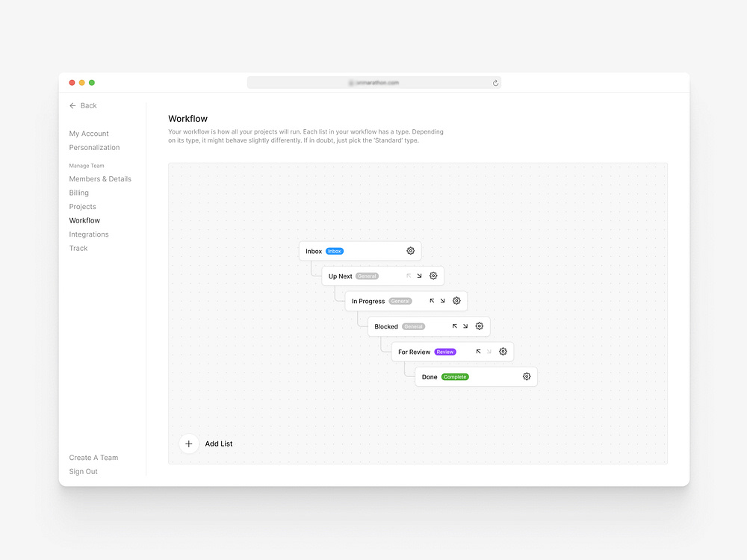Select Workflow in sidebar
Viewport: 747px width, 560px height.
click(84, 220)
